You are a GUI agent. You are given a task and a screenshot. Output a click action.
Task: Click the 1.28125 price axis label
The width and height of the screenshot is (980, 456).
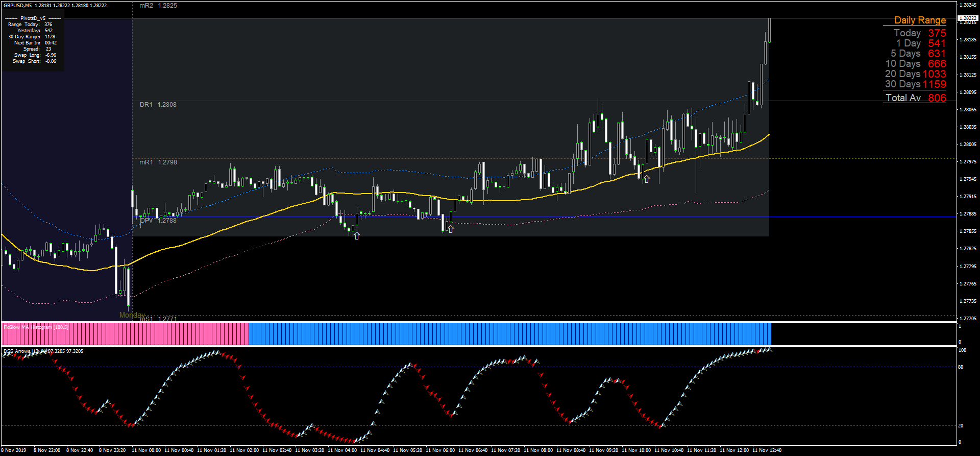[968, 75]
